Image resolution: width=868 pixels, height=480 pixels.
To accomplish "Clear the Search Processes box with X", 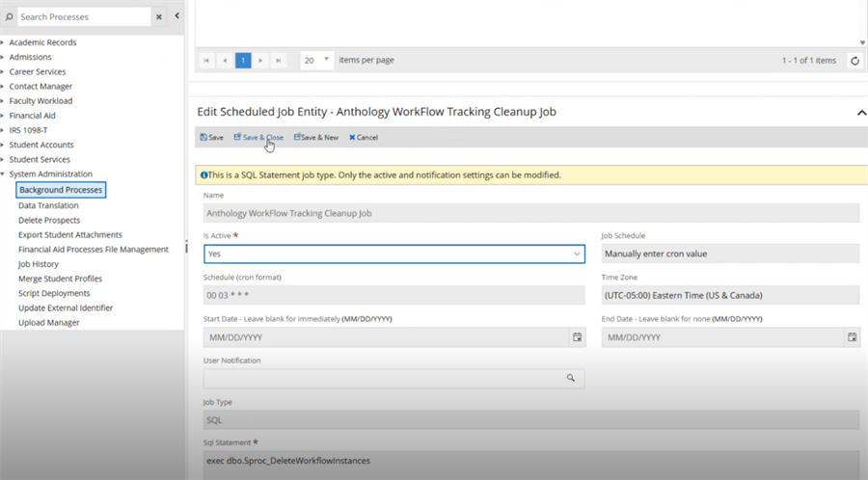I will 159,16.
